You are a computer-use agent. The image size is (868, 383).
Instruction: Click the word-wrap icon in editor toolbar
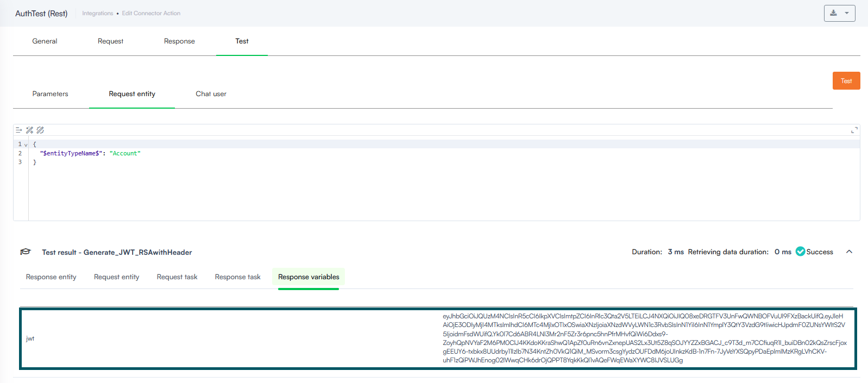pos(18,130)
